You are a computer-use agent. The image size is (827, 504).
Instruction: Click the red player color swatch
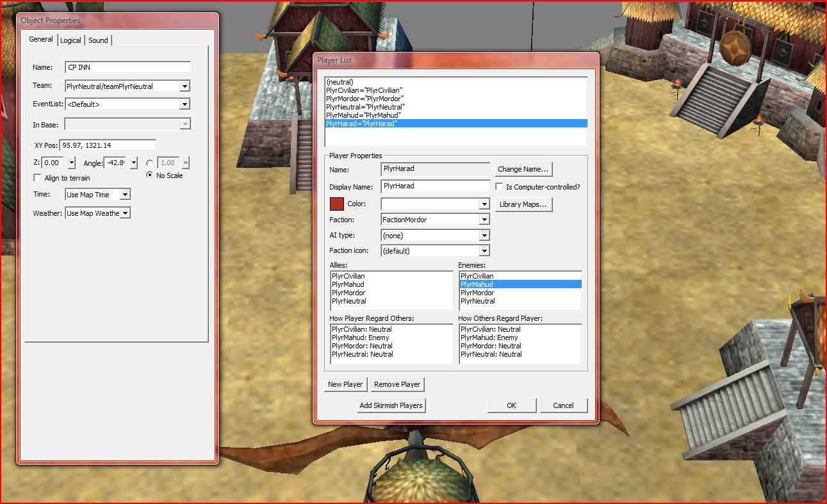tap(337, 204)
